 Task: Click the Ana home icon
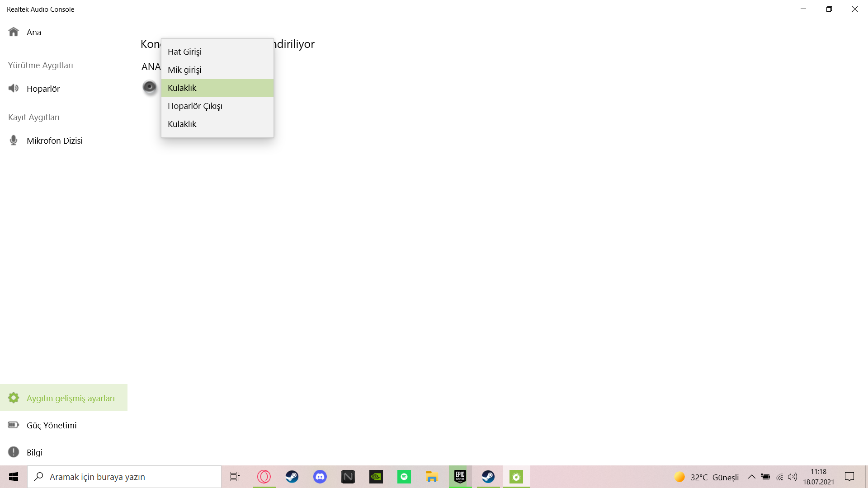coord(14,32)
